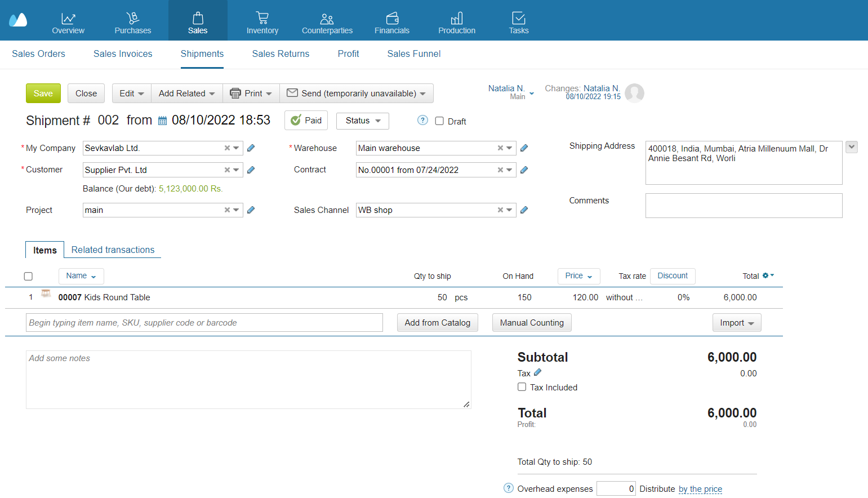Open the Production section
The image size is (868, 498).
[x=457, y=23]
